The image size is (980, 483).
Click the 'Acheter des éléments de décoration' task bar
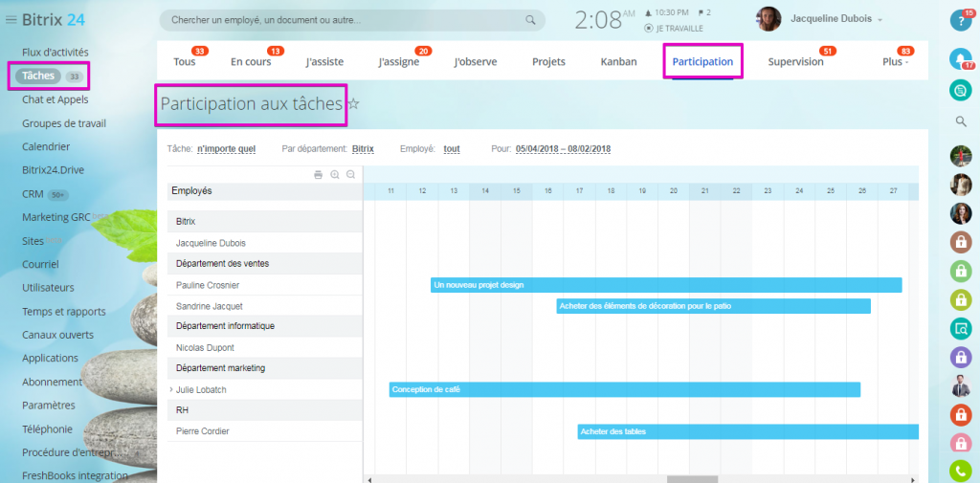[714, 306]
